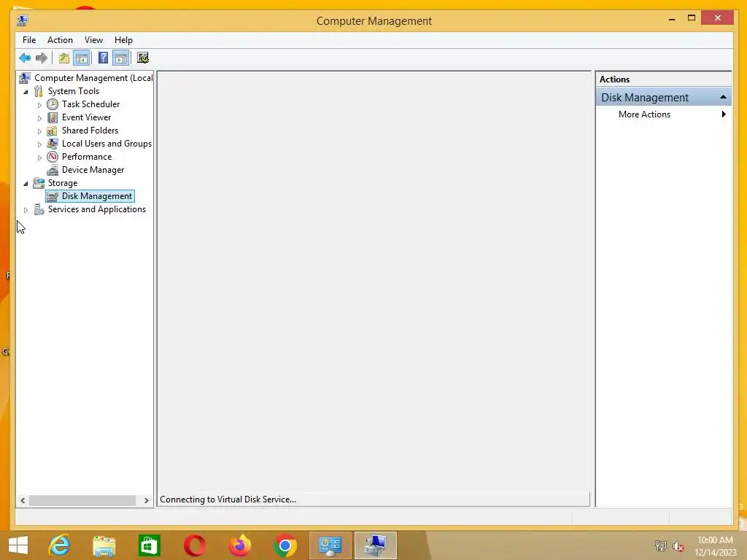This screenshot has width=747, height=560.
Task: Switch to Control Panel taskbar button
Action: 330,545
